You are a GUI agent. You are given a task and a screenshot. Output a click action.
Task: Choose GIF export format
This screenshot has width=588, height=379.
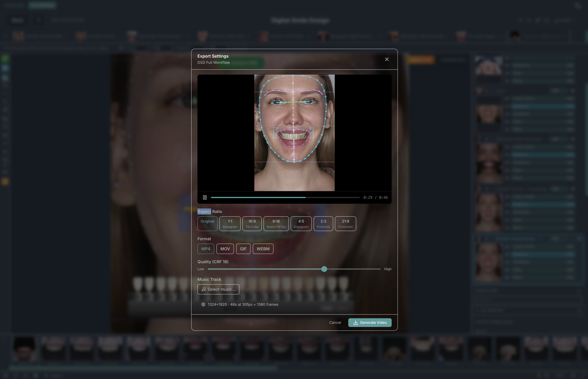pos(243,249)
